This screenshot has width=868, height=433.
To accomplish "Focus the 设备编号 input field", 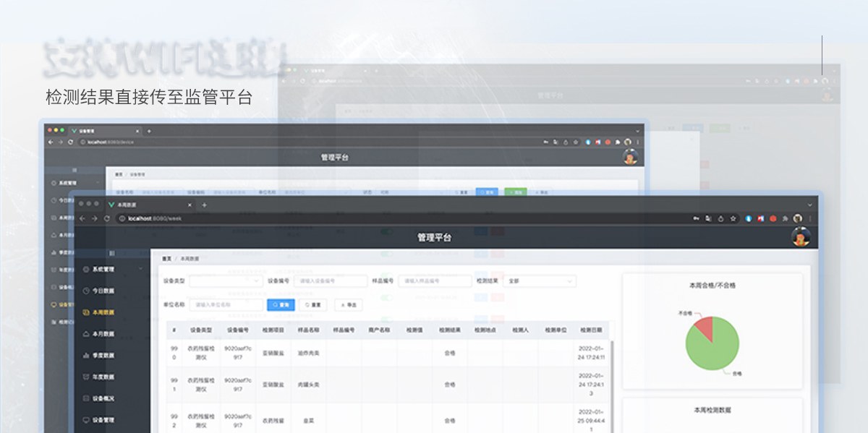I will pos(331,280).
